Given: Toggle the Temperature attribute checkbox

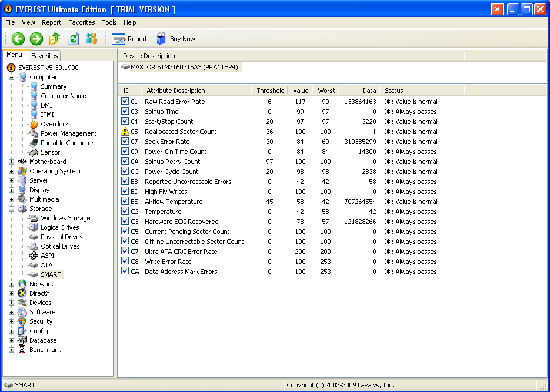Looking at the screenshot, I should [x=125, y=212].
